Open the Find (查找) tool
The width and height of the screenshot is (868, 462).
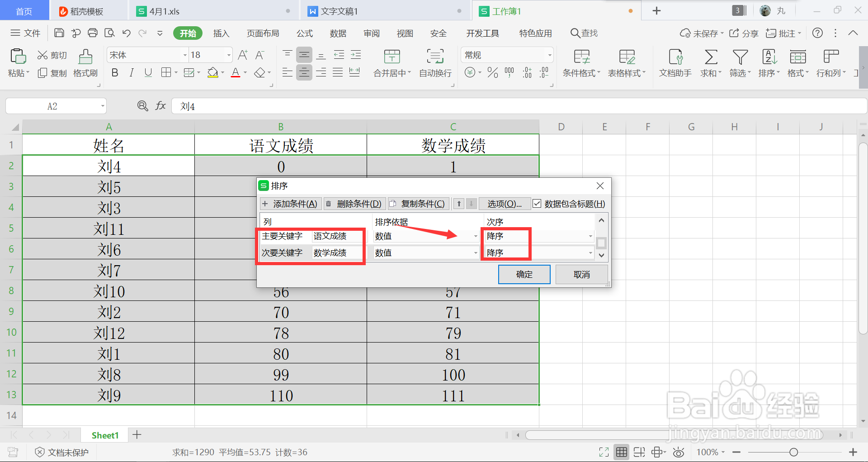pyautogui.click(x=584, y=33)
